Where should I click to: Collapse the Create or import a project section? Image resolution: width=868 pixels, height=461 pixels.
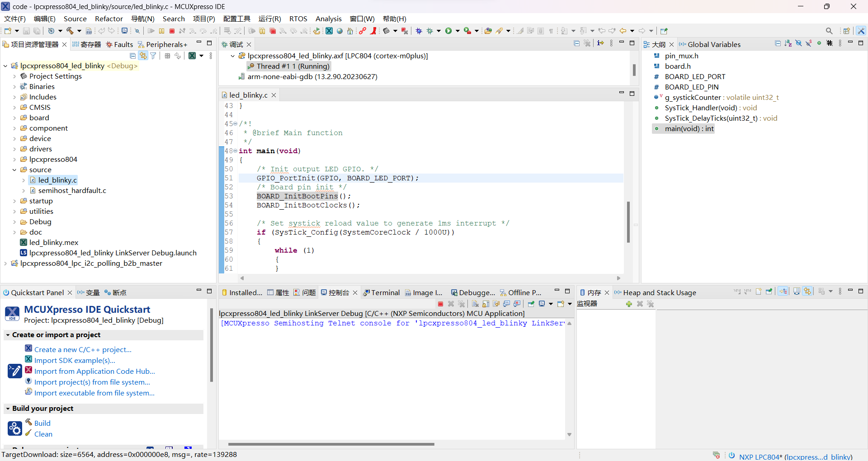(8, 335)
